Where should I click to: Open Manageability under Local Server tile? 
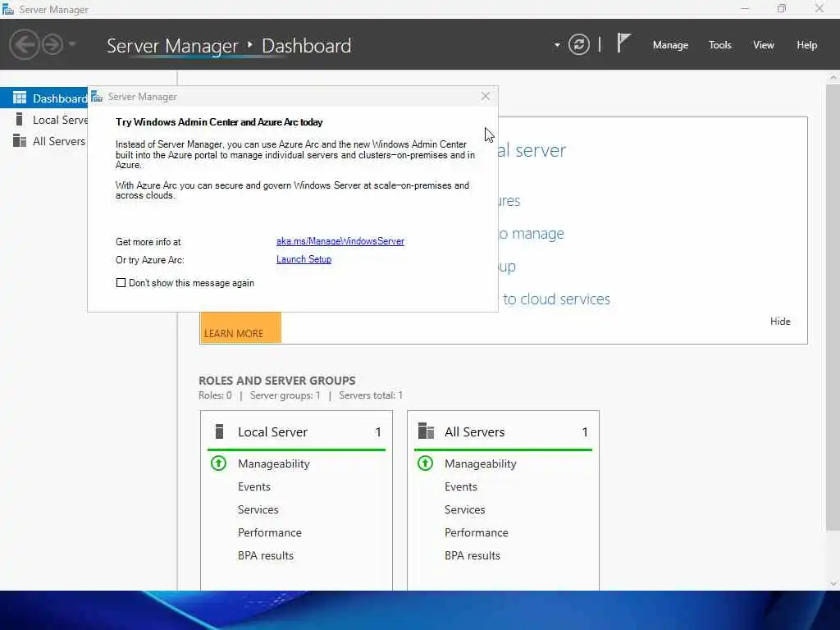click(274, 464)
